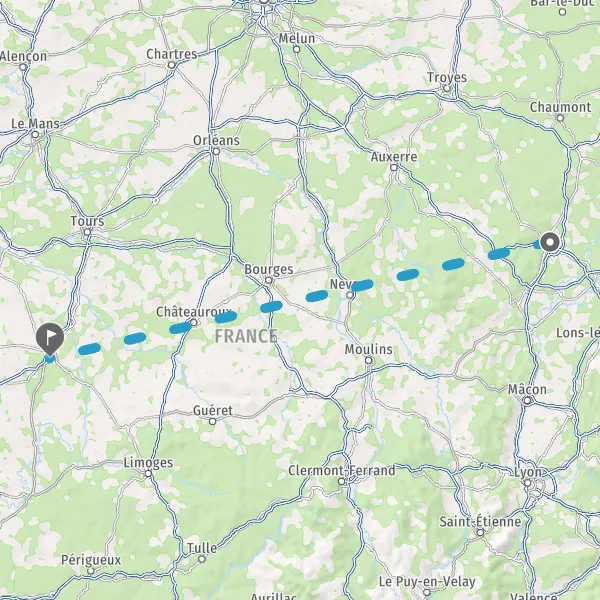This screenshot has height=600, width=600.
Task: Click the Guéret city label
Action: coord(213,411)
